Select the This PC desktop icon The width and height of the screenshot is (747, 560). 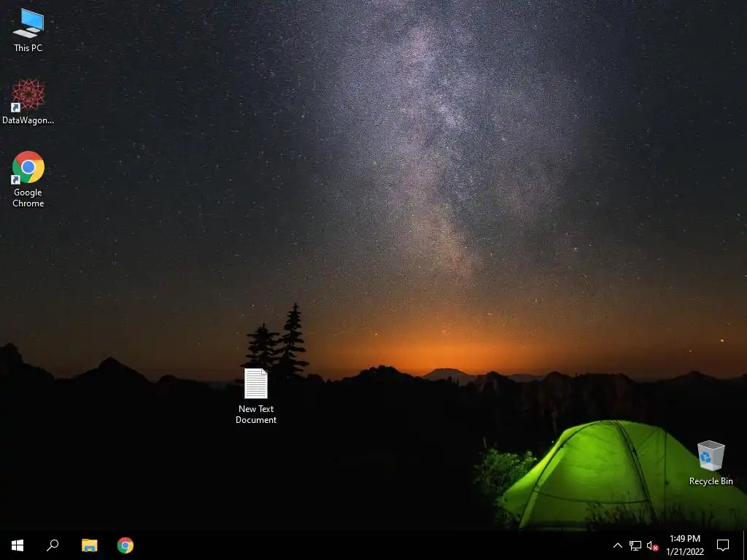[28, 30]
